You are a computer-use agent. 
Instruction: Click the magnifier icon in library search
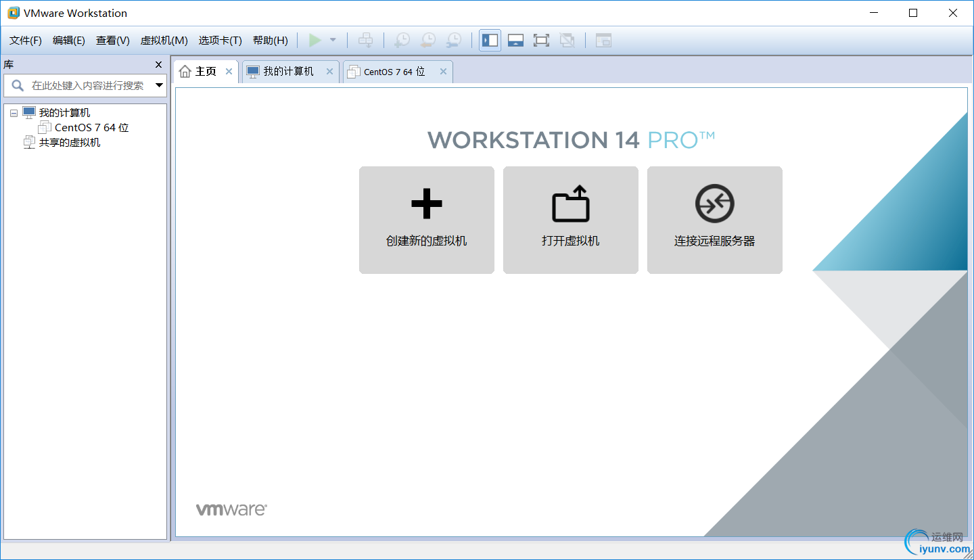click(x=17, y=86)
